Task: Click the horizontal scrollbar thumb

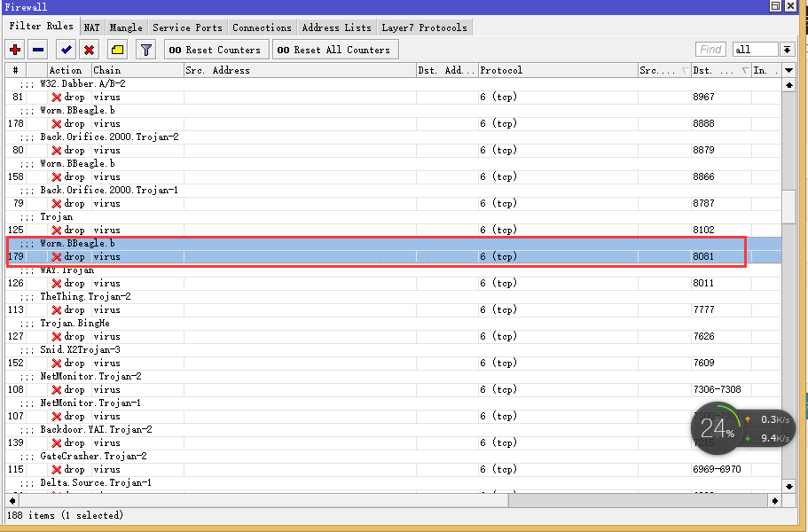Action: point(263,501)
